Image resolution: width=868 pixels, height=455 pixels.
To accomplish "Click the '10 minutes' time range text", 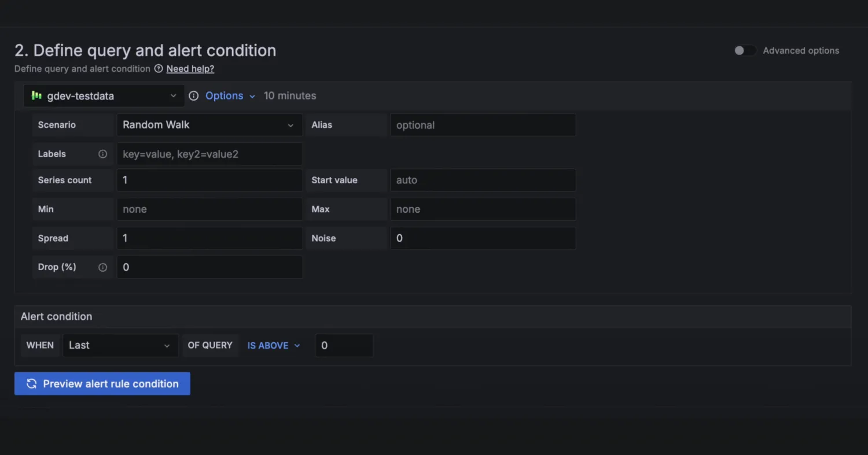I will coord(290,96).
